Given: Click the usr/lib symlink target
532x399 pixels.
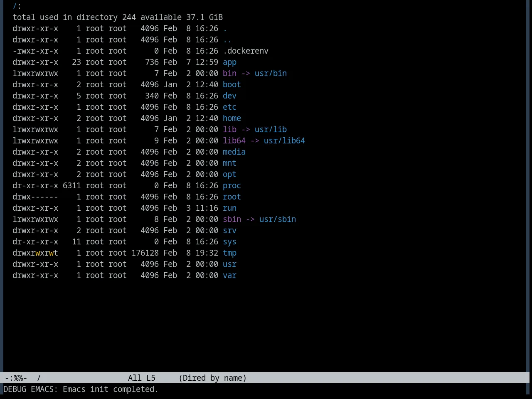Looking at the screenshot, I should click(x=271, y=130).
